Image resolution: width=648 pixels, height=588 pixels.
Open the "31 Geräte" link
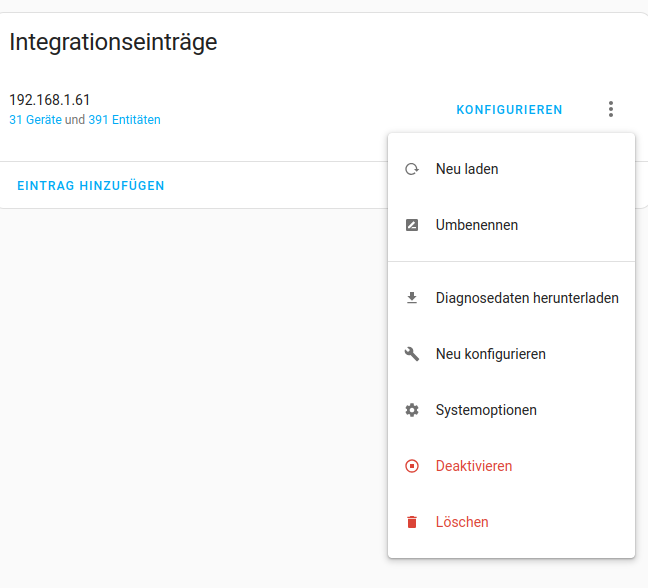tap(36, 120)
